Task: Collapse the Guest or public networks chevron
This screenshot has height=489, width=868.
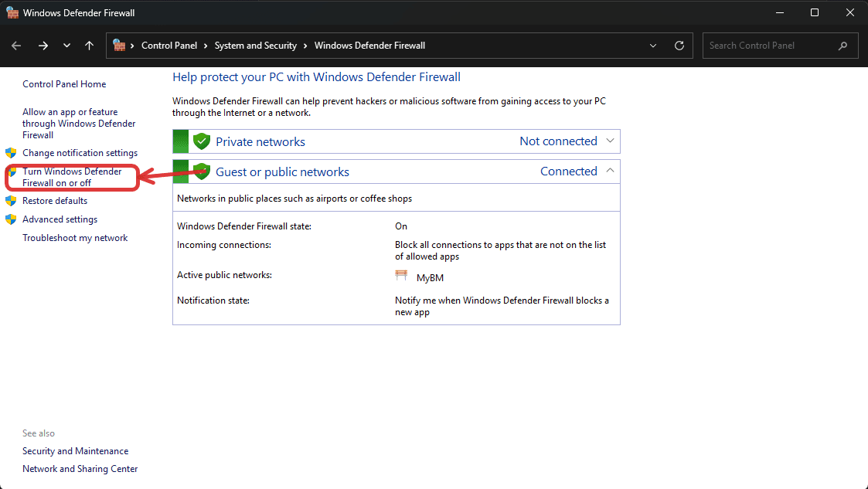Action: point(610,171)
